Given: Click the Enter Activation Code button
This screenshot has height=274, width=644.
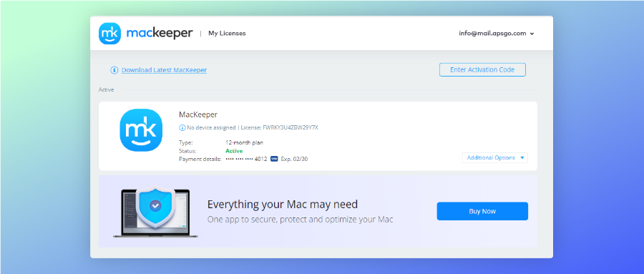Looking at the screenshot, I should pyautogui.click(x=482, y=70).
